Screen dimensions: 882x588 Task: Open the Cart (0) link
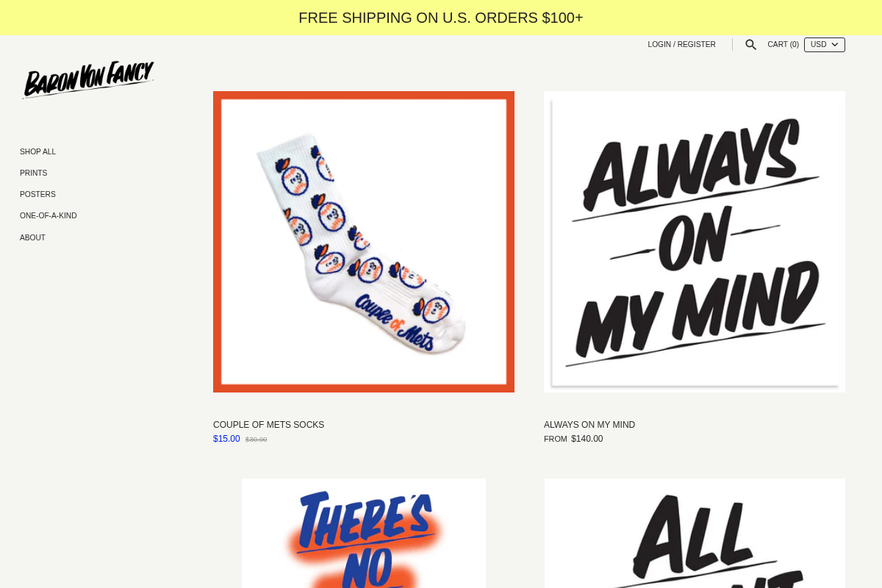pos(783,45)
